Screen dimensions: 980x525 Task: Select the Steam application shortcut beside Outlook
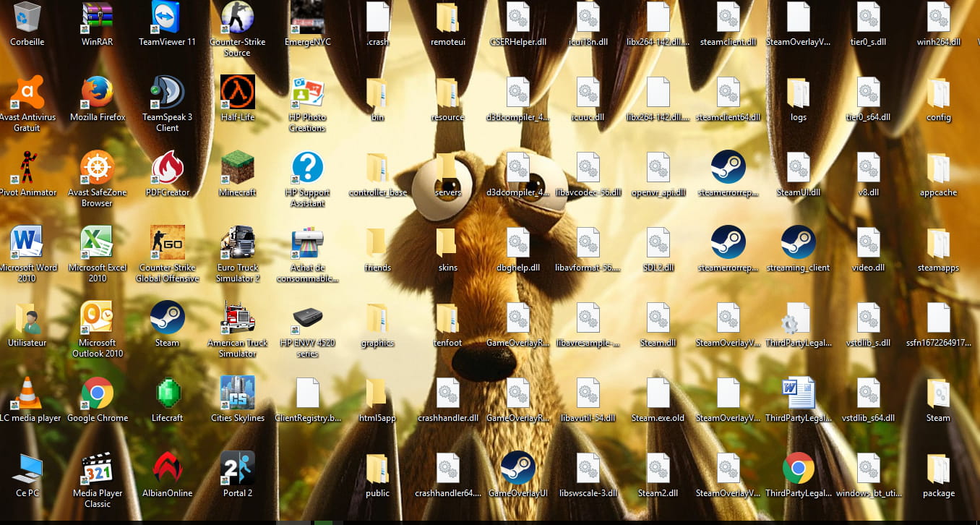(x=167, y=317)
